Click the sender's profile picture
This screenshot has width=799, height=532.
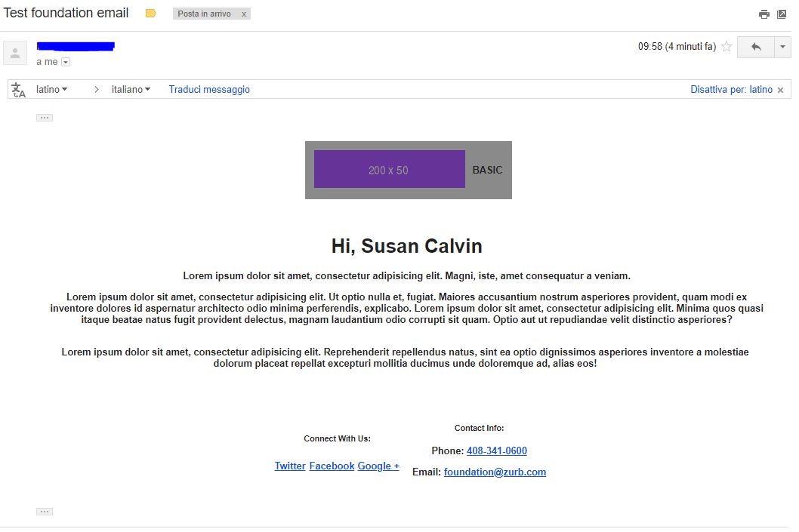coord(15,52)
